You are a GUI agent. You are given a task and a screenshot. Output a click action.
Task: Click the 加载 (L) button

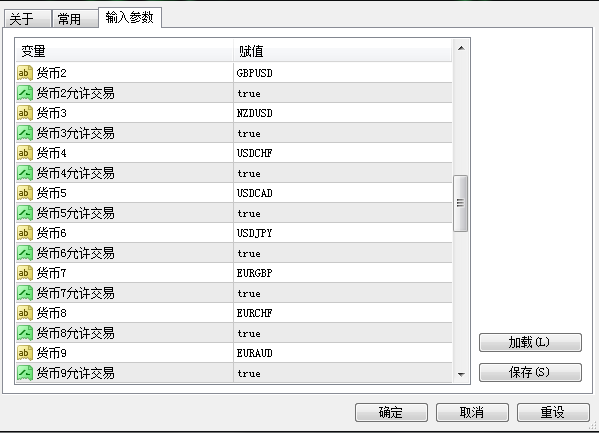coord(530,342)
